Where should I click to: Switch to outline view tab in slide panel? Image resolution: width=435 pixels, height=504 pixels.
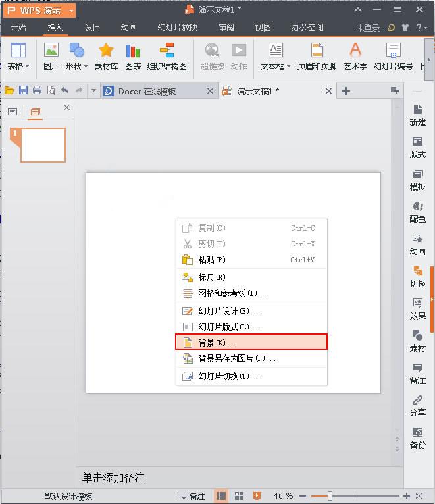(13, 111)
